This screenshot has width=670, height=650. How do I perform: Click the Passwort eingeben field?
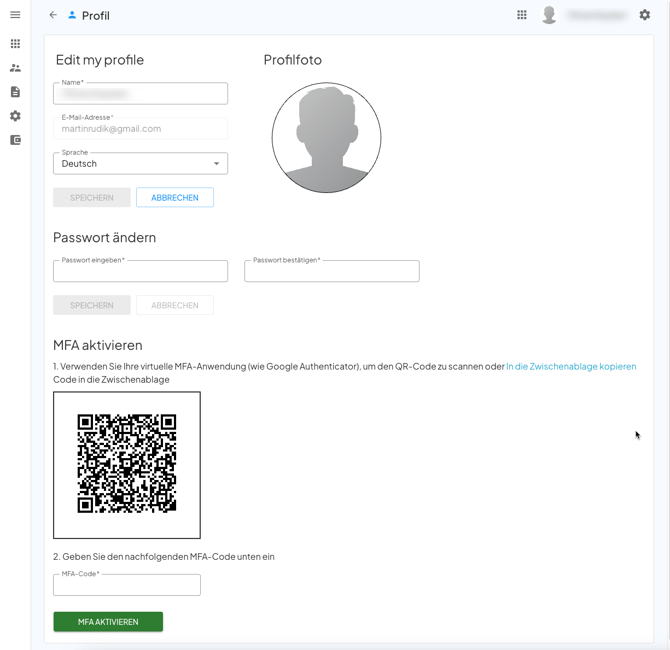140,271
